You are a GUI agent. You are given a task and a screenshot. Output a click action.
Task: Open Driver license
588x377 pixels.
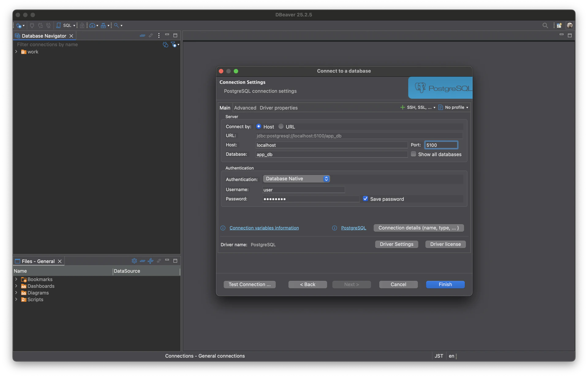445,244
